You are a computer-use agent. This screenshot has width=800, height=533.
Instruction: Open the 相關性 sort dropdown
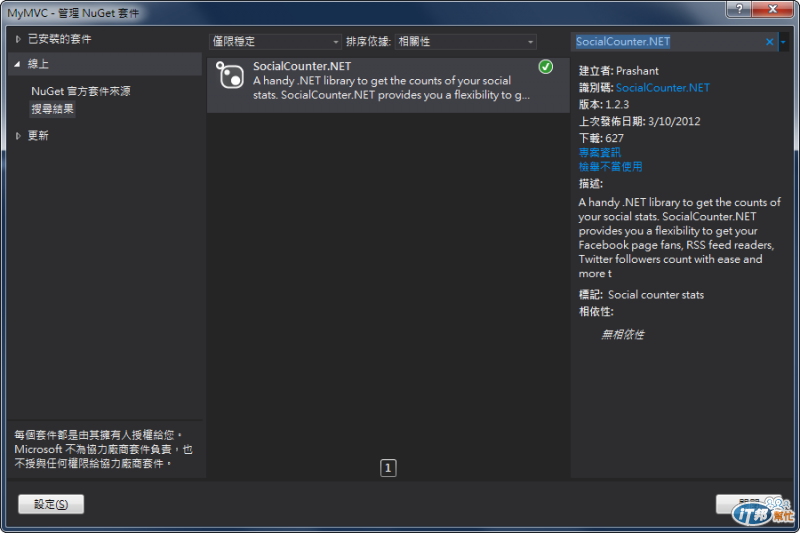pyautogui.click(x=465, y=42)
